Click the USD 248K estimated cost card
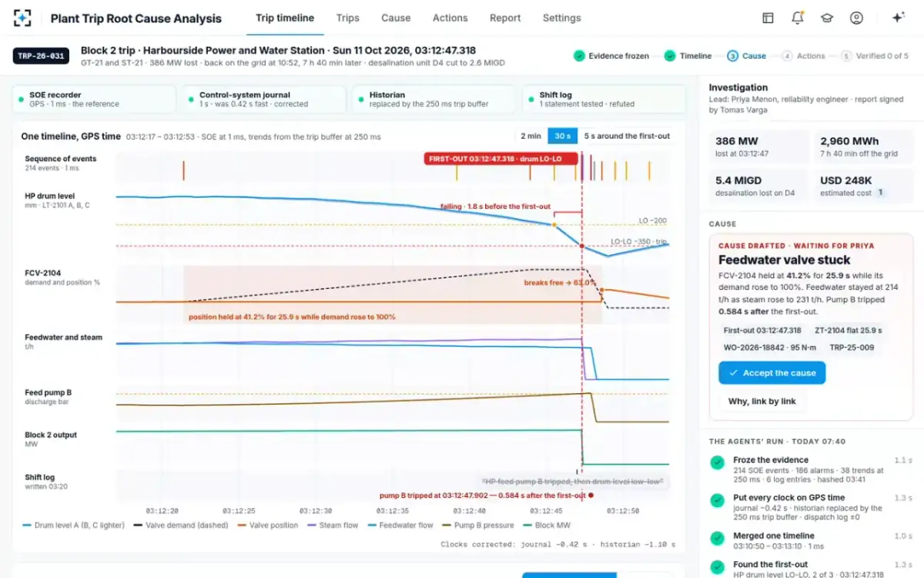This screenshot has height=578, width=924. [863, 186]
